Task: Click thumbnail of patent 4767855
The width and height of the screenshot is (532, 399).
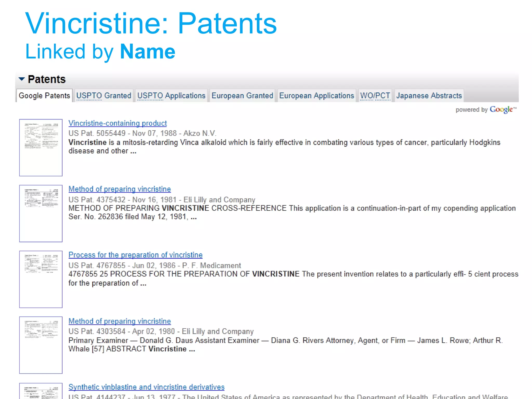Action: 41,279
